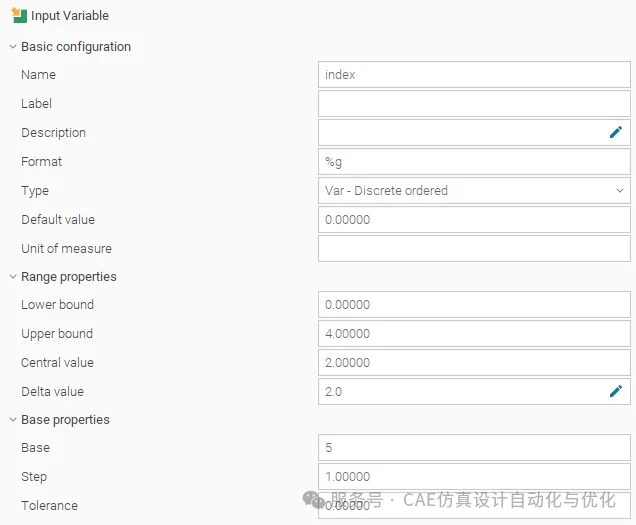This screenshot has width=636, height=525.
Task: Click the Central value field 2.00000
Action: 474,363
